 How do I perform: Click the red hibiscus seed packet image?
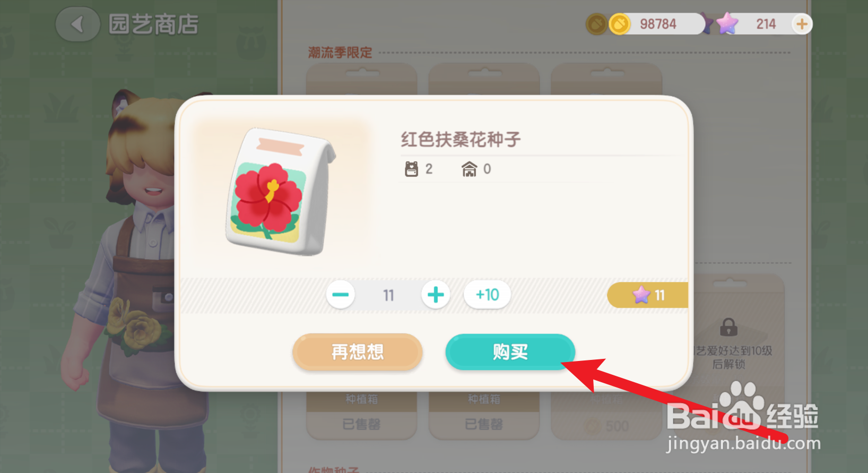[x=280, y=192]
